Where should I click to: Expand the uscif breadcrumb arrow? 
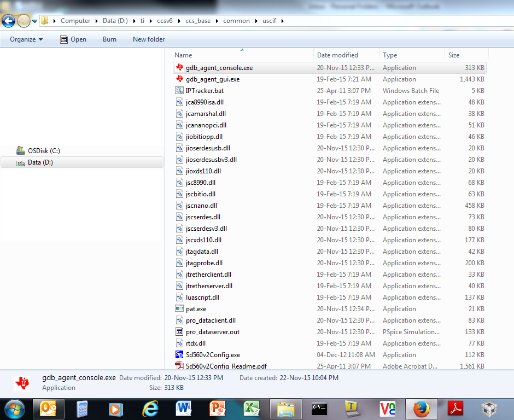pos(283,21)
